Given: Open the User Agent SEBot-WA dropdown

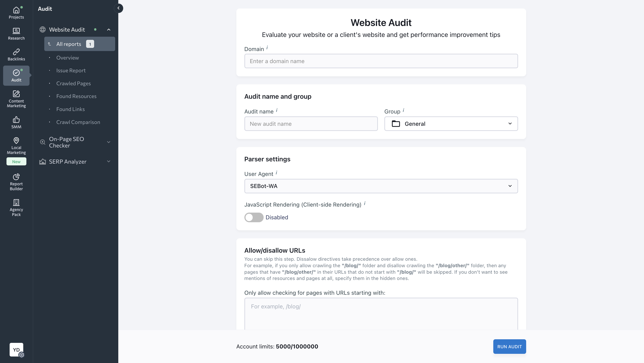Looking at the screenshot, I should pos(381,186).
